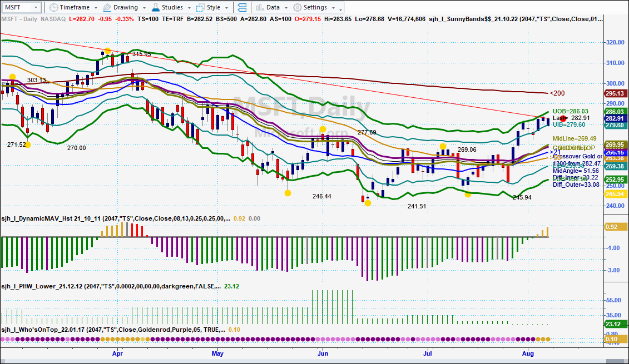Click into the MSFT symbol entry field
Viewport: 629px width, 364px height.
click(x=18, y=8)
